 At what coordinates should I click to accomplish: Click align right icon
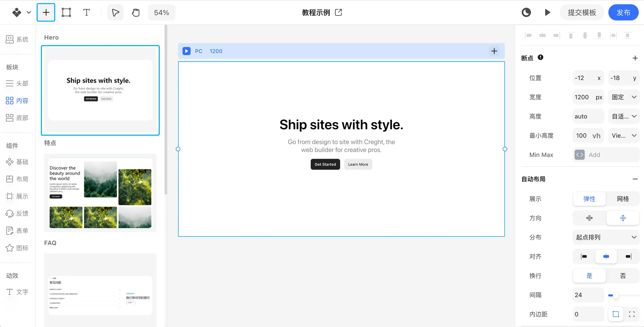point(556,35)
